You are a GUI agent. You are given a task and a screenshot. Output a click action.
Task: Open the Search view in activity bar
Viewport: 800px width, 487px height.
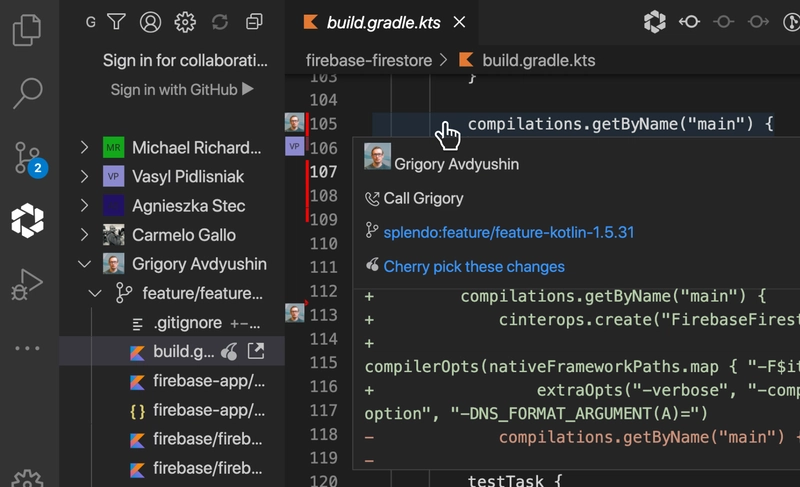pos(28,92)
